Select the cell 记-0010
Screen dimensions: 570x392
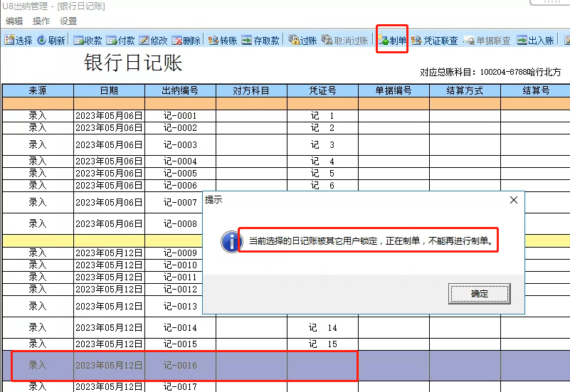[174, 265]
